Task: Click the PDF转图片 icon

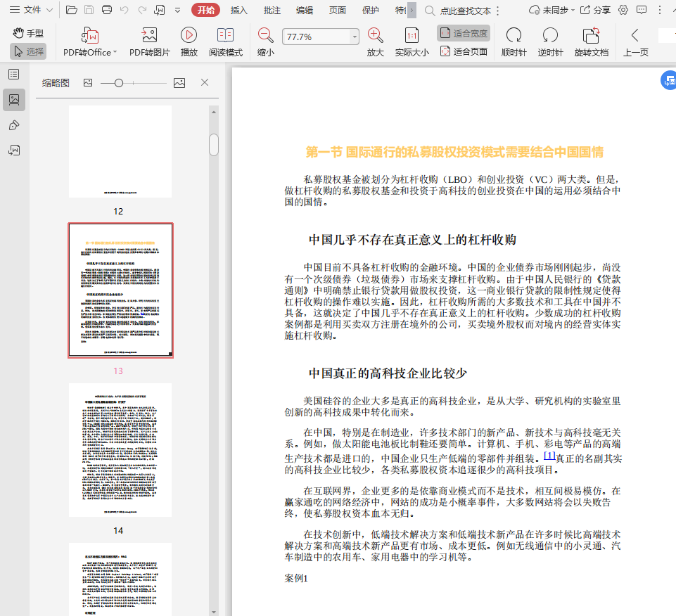Action: click(x=149, y=36)
